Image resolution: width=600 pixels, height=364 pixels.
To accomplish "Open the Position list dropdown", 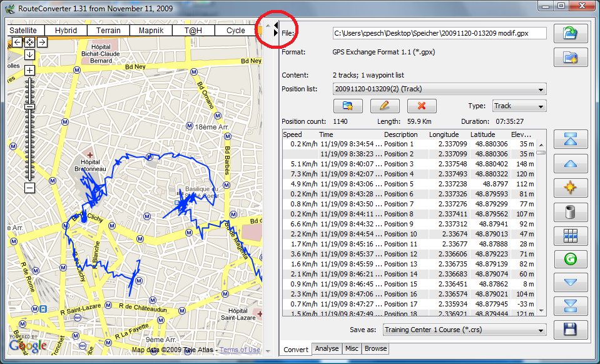I will point(439,89).
